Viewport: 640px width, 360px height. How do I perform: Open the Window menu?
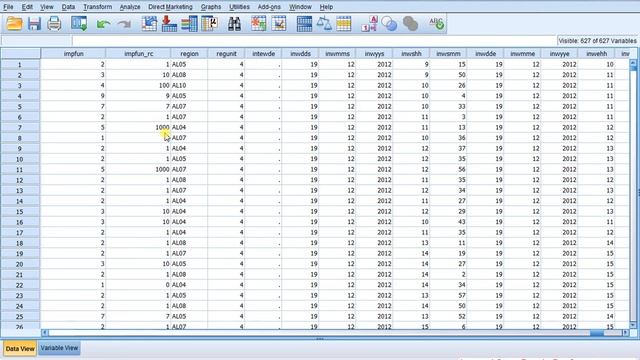pyautogui.click(x=300, y=7)
